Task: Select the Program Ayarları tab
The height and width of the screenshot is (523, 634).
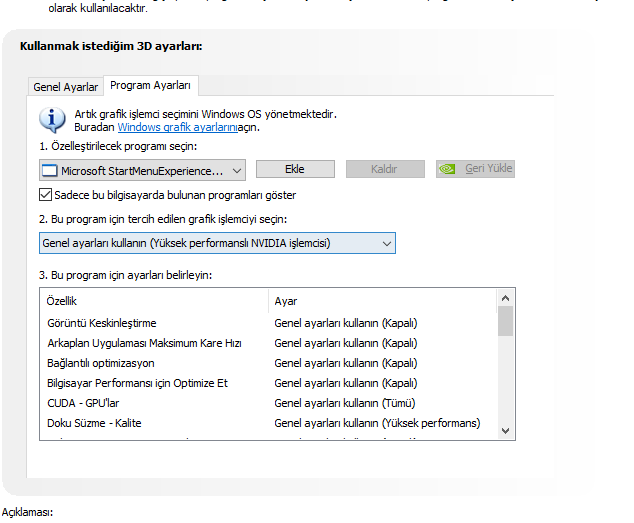Action: tap(152, 86)
